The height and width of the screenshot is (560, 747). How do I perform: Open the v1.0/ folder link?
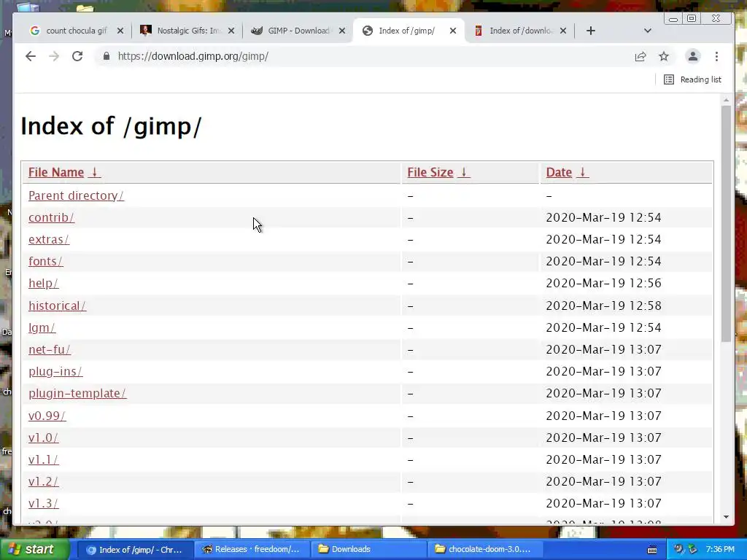(43, 437)
